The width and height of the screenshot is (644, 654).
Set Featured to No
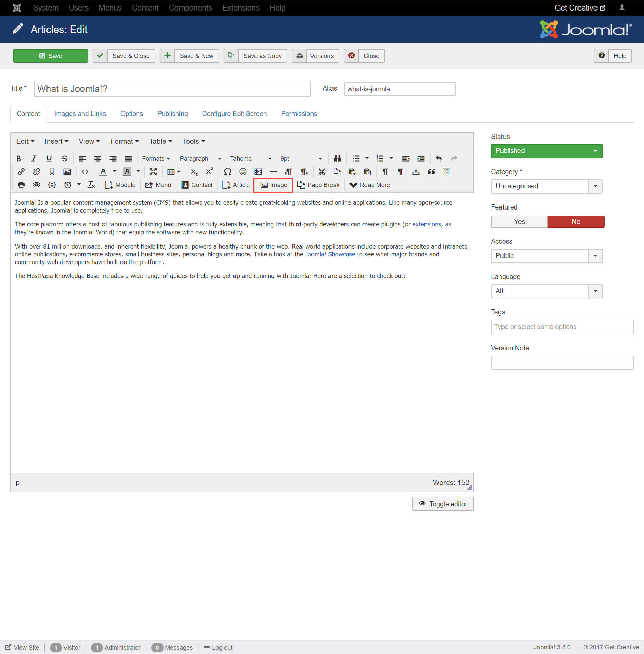576,222
